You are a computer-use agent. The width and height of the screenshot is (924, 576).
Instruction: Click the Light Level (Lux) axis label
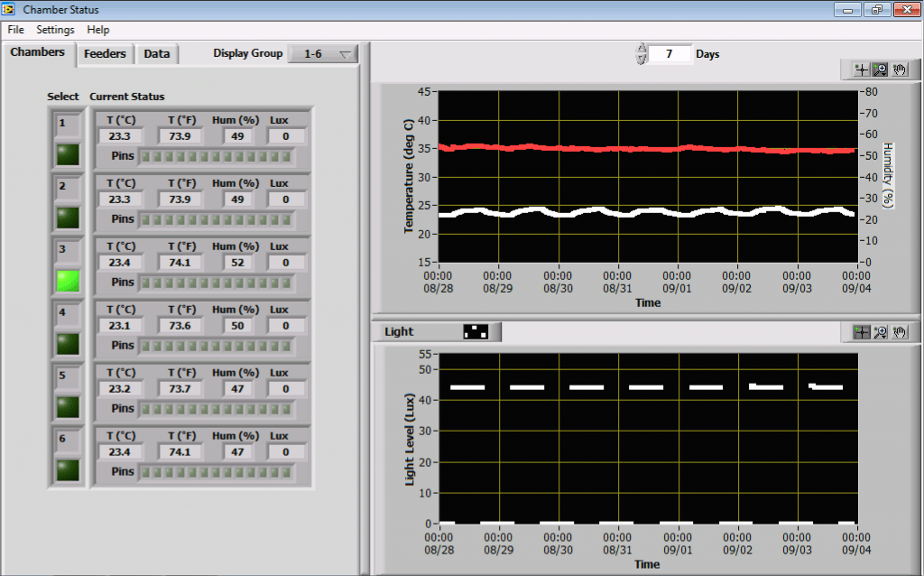410,439
